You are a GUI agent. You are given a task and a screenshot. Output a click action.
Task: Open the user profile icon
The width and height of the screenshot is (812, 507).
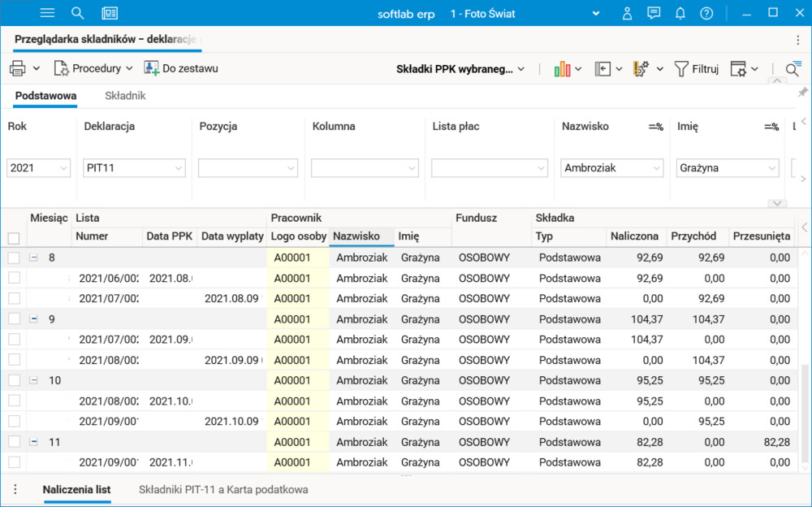click(x=627, y=14)
